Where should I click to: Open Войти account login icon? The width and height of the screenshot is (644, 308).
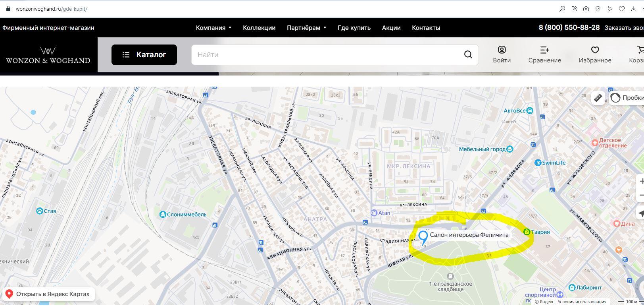click(x=502, y=54)
